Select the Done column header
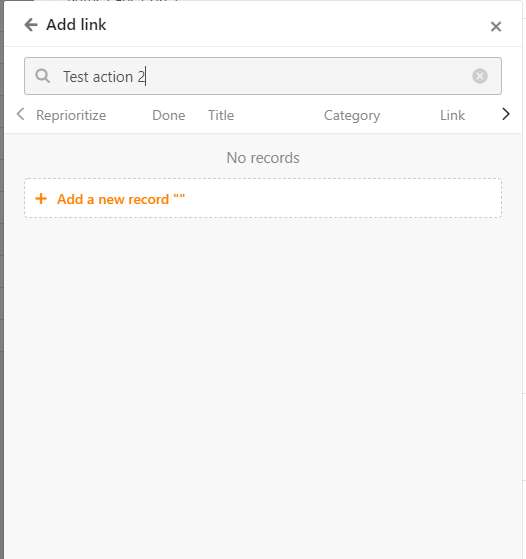The height and width of the screenshot is (559, 526). click(x=169, y=116)
